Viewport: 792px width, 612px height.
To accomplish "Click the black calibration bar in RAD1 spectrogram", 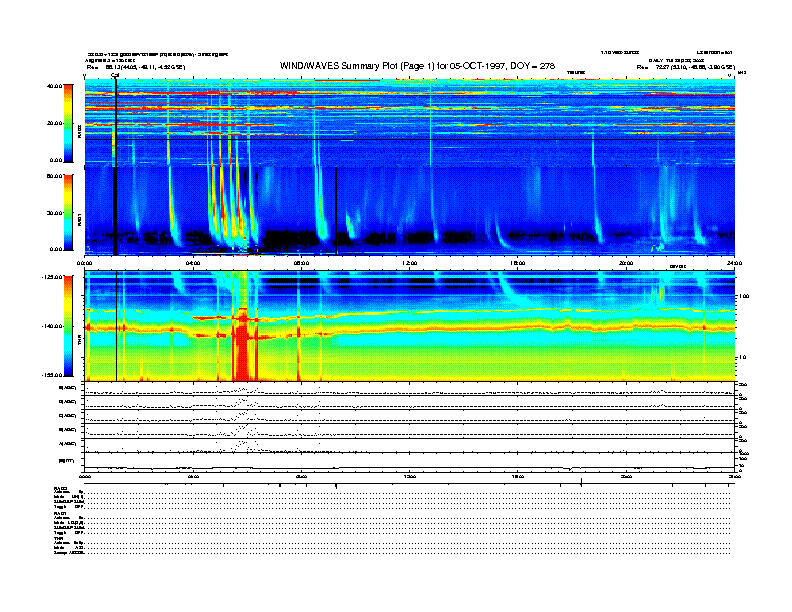I will pyautogui.click(x=115, y=211).
